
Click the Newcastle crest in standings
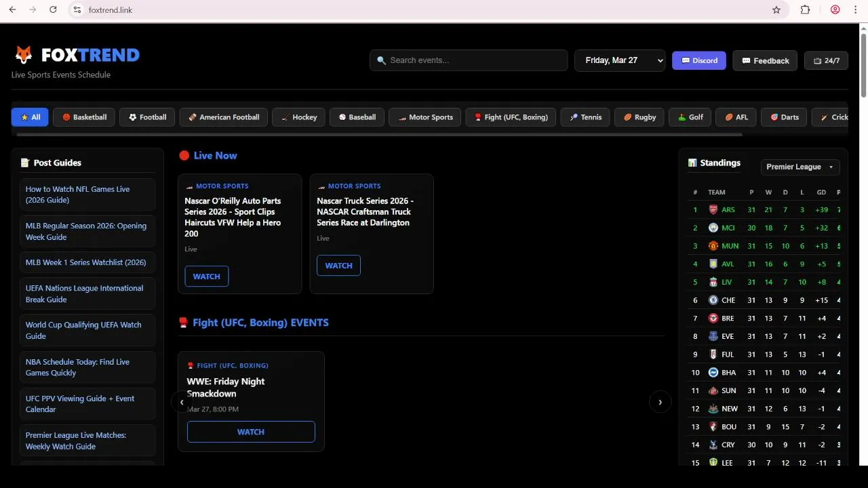(713, 409)
